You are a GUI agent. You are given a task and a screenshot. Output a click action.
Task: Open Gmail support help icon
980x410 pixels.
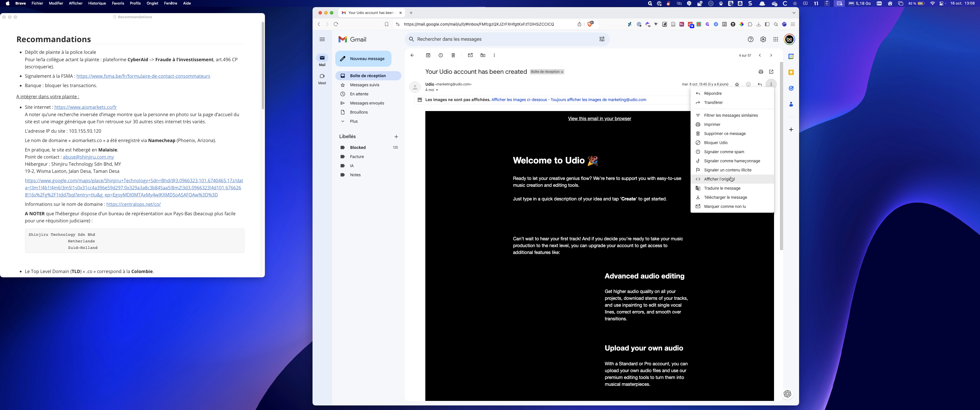click(751, 40)
